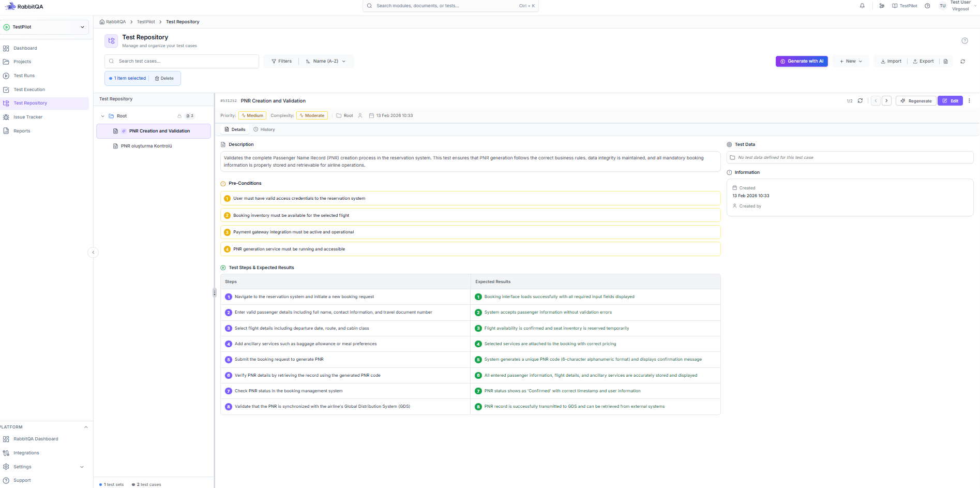Open the Name (A-Z) sort dropdown
Image resolution: width=980 pixels, height=488 pixels.
(326, 61)
